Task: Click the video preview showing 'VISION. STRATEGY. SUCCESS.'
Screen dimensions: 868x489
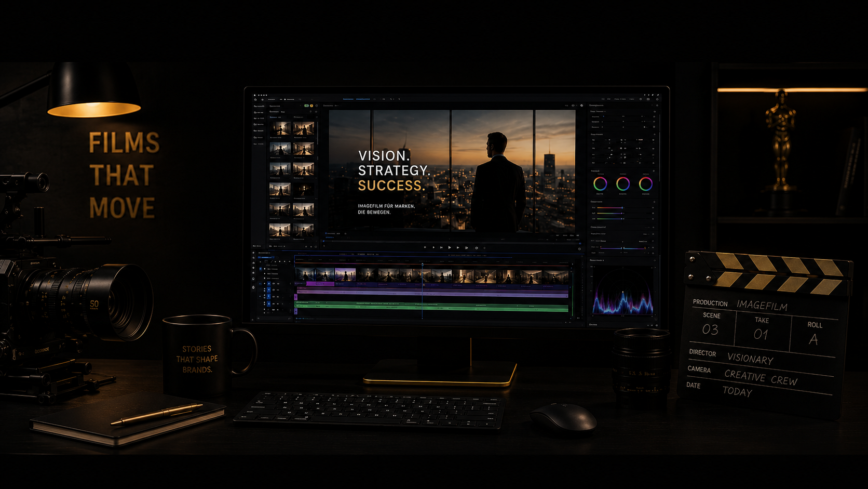Action: click(x=452, y=170)
